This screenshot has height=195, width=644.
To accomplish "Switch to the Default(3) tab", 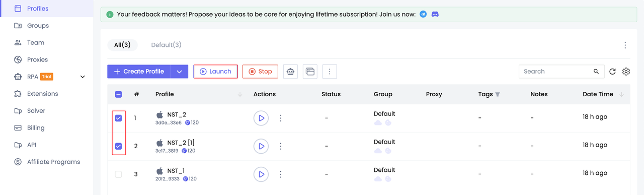I will coord(167,45).
